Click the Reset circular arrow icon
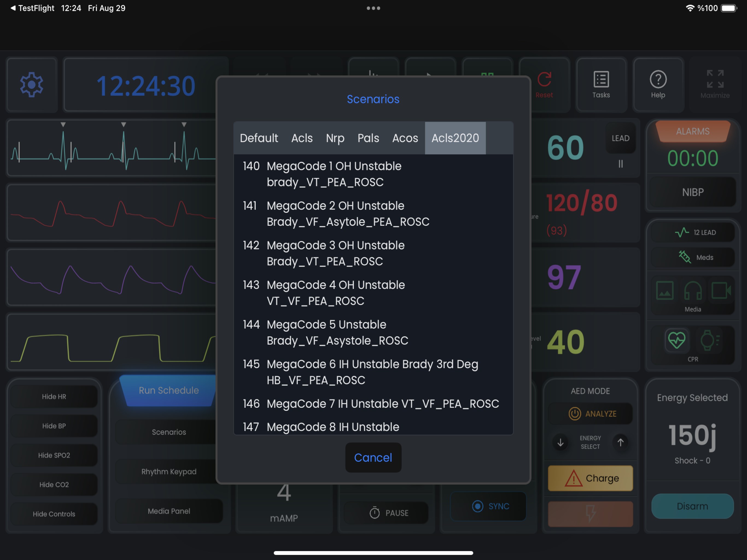 click(544, 79)
